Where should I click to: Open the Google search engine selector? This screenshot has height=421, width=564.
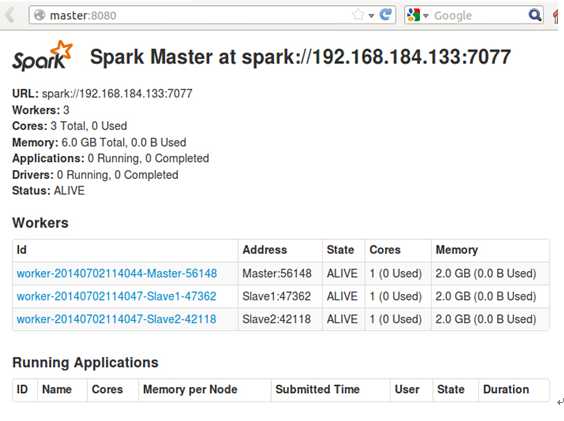pyautogui.click(x=417, y=15)
